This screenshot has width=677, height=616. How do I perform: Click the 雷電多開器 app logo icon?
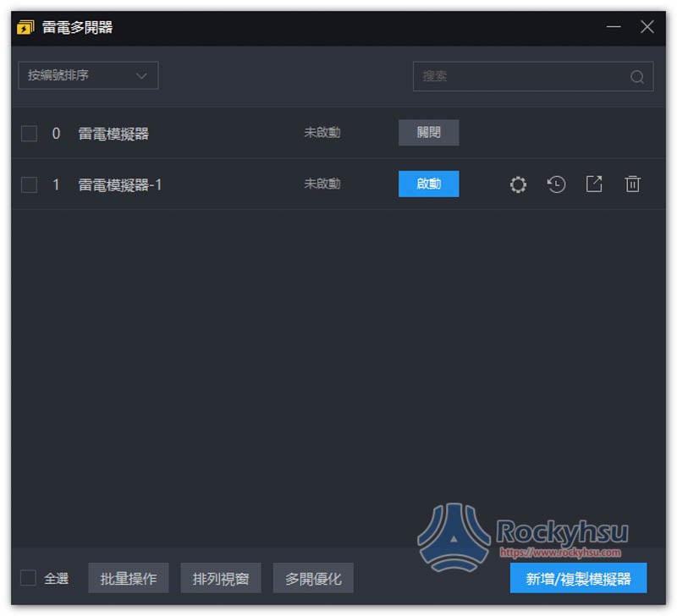tap(25, 27)
